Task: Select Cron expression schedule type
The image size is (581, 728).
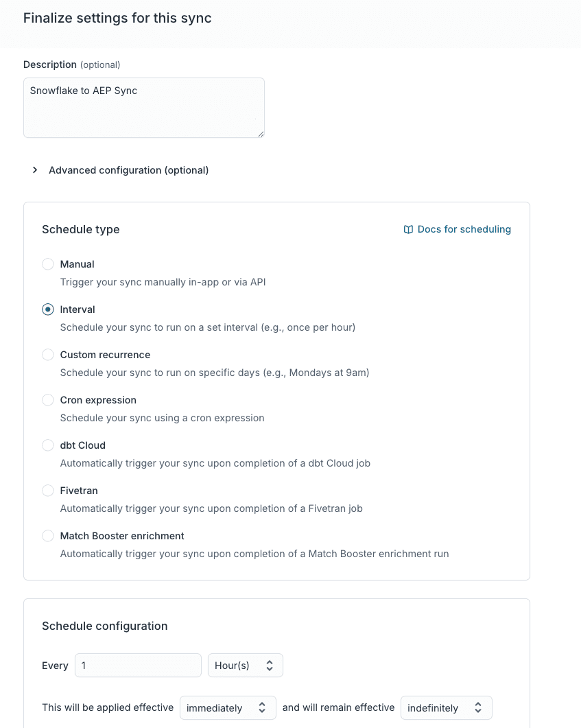Action: pyautogui.click(x=48, y=400)
